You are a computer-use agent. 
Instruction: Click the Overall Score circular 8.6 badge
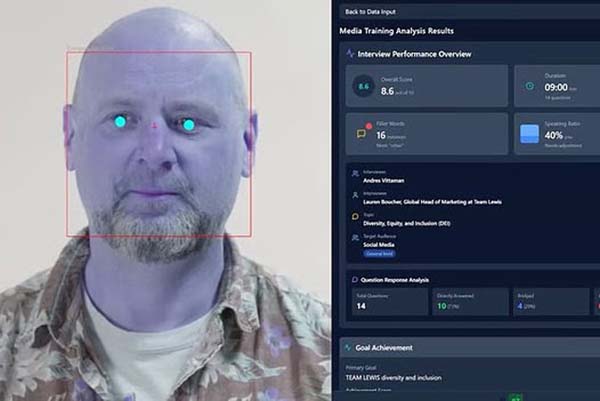364,88
